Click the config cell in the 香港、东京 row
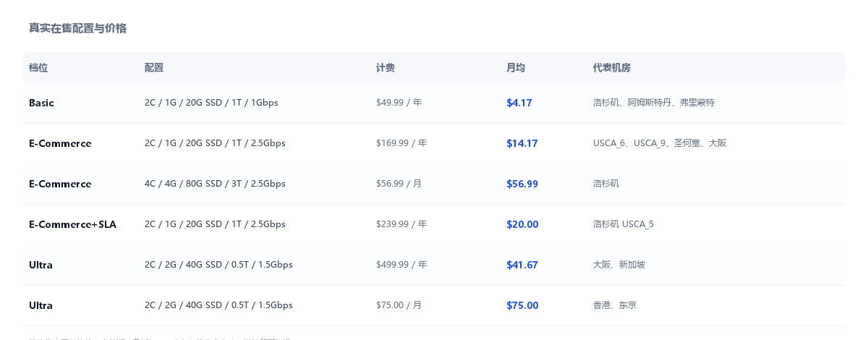 click(218, 305)
